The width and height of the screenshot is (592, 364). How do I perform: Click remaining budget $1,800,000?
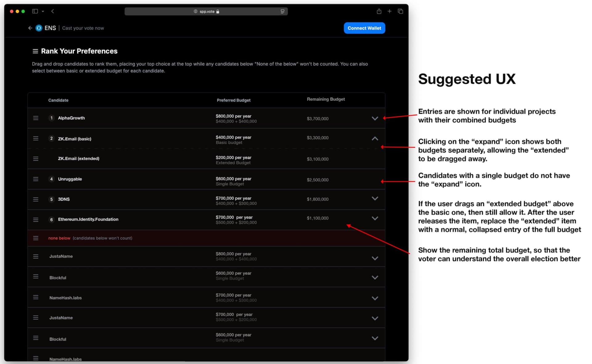tap(318, 199)
